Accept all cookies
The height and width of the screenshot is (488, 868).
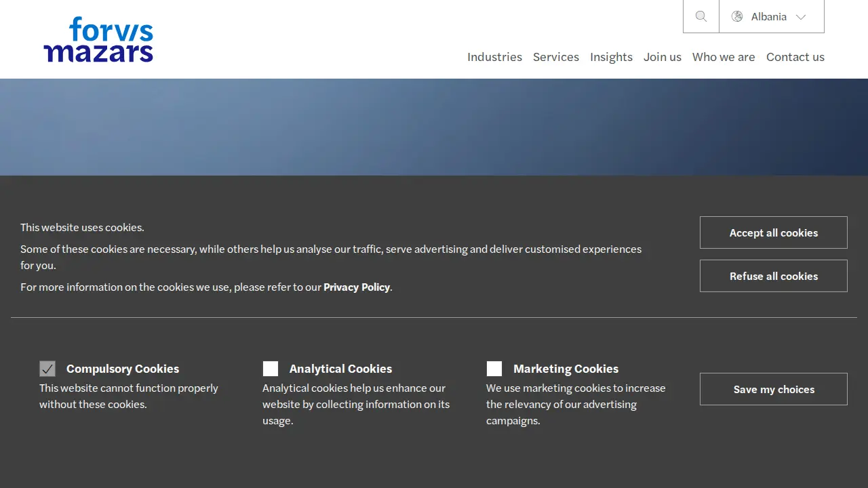pyautogui.click(x=774, y=232)
